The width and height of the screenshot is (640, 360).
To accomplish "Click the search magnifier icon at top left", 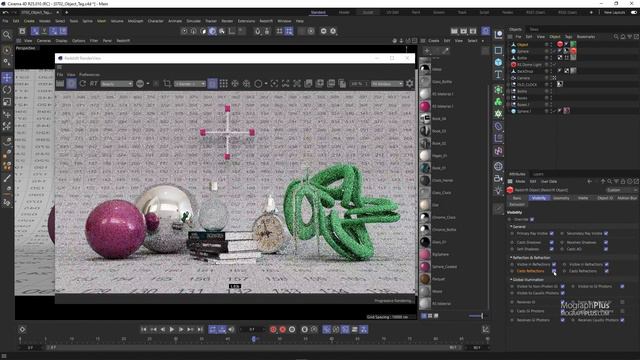I will (x=7, y=35).
